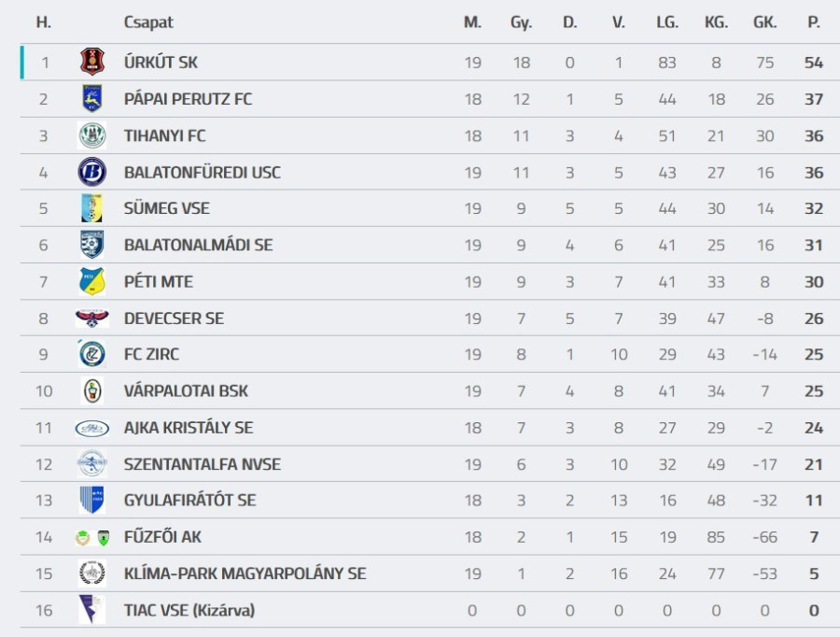Click the Úrkút SK team crest
The width and height of the screenshot is (840, 637).
(92, 63)
